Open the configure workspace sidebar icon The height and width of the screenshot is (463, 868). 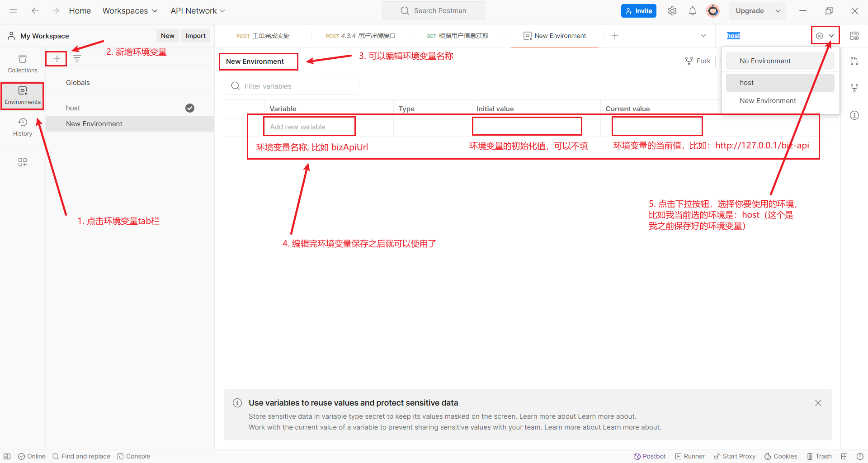(x=23, y=162)
